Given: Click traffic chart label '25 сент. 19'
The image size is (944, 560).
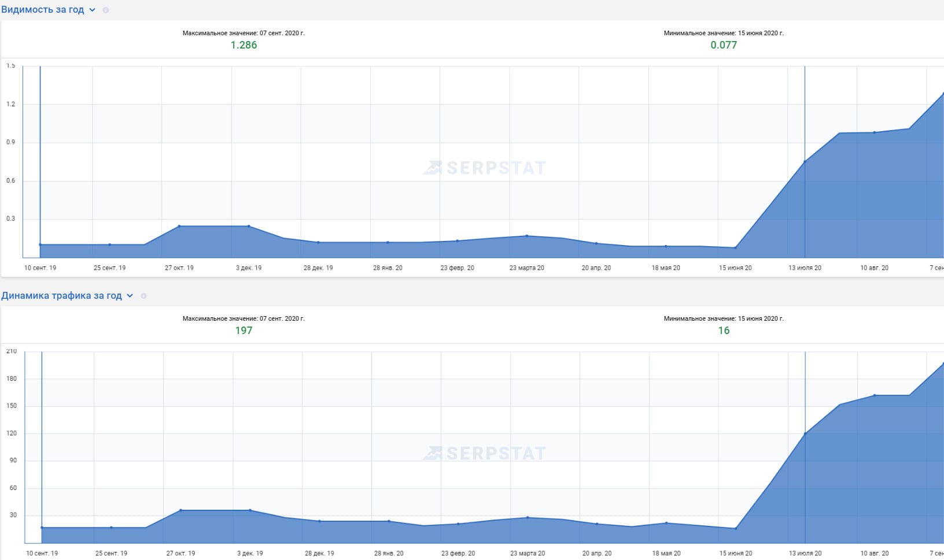Looking at the screenshot, I should (x=111, y=553).
